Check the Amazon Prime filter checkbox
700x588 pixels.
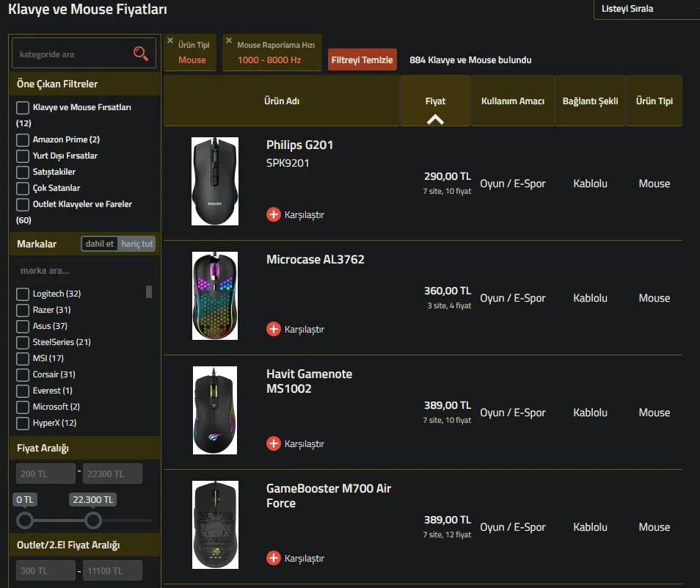pyautogui.click(x=23, y=139)
